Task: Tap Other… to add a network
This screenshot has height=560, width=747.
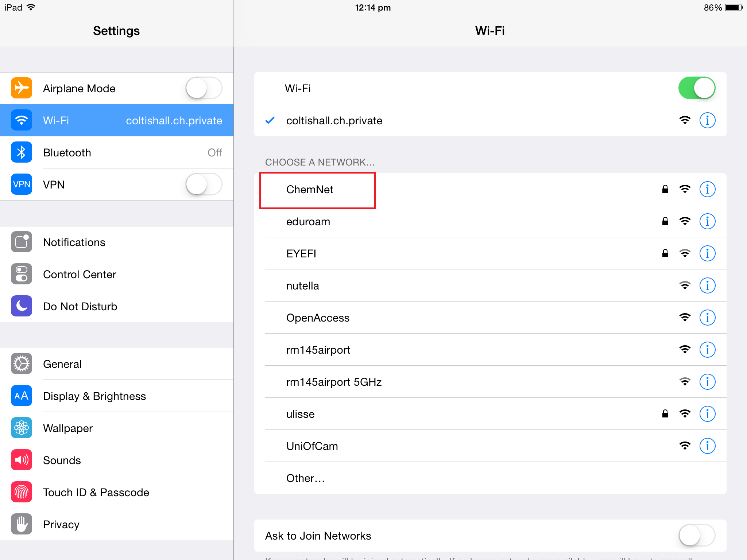Action: pos(490,478)
